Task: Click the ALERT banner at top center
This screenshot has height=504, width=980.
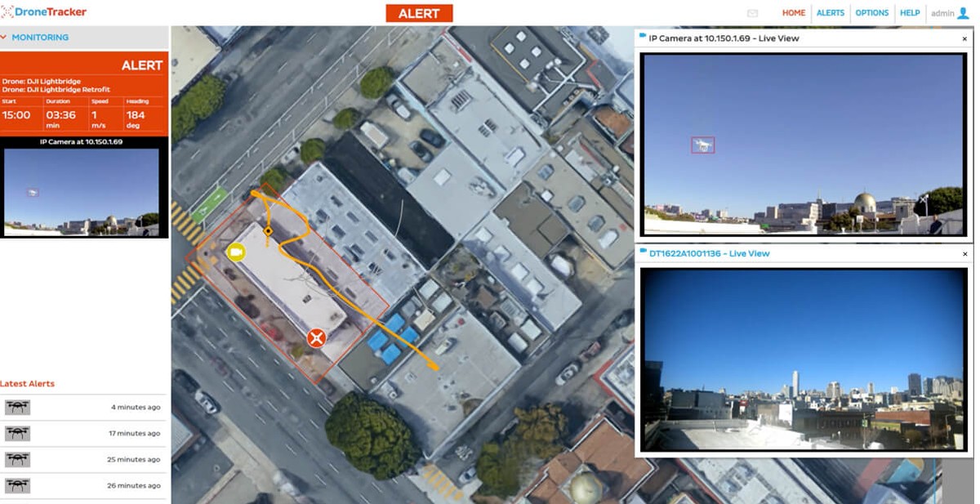Action: 419,13
